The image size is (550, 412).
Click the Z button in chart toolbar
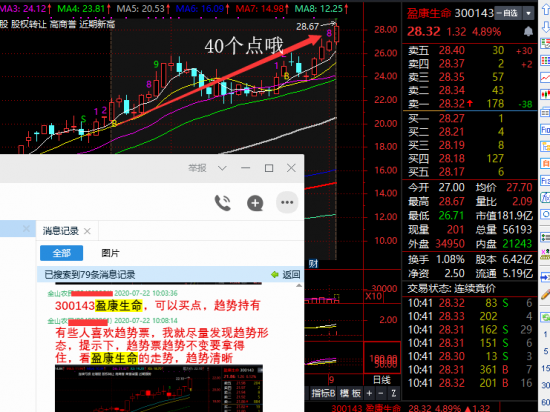pos(394,393)
